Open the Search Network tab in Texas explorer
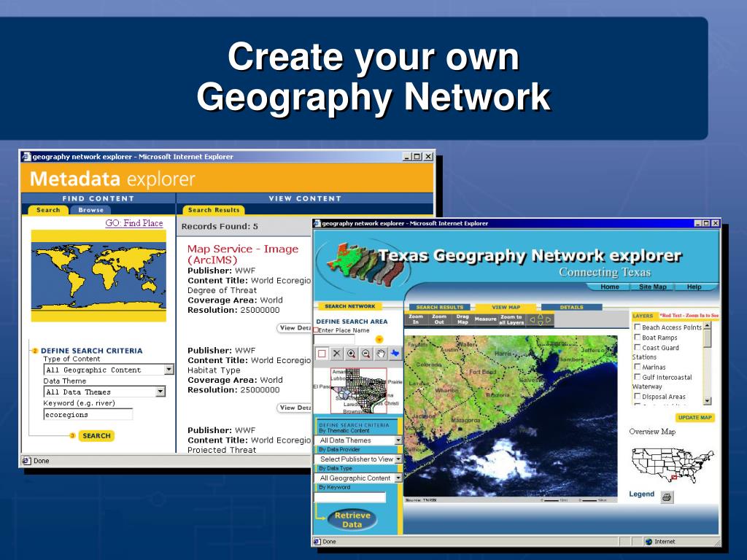 350,306
